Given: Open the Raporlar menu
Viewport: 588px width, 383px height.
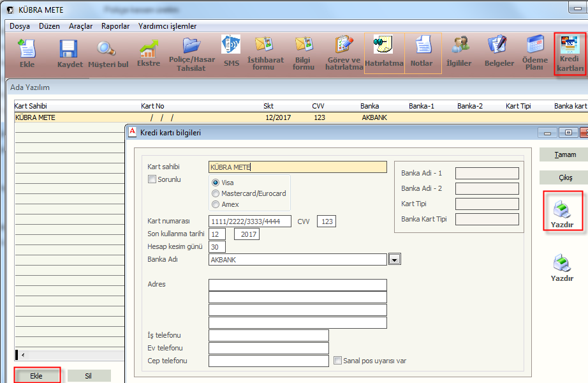Looking at the screenshot, I should [x=115, y=26].
